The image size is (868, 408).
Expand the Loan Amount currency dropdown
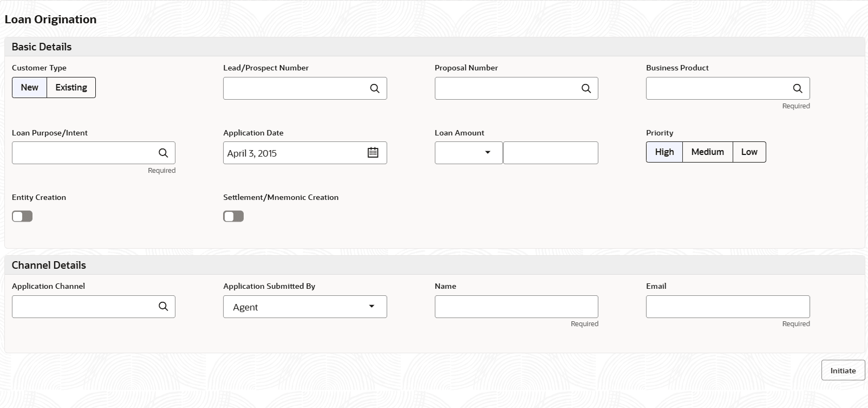pyautogui.click(x=469, y=153)
